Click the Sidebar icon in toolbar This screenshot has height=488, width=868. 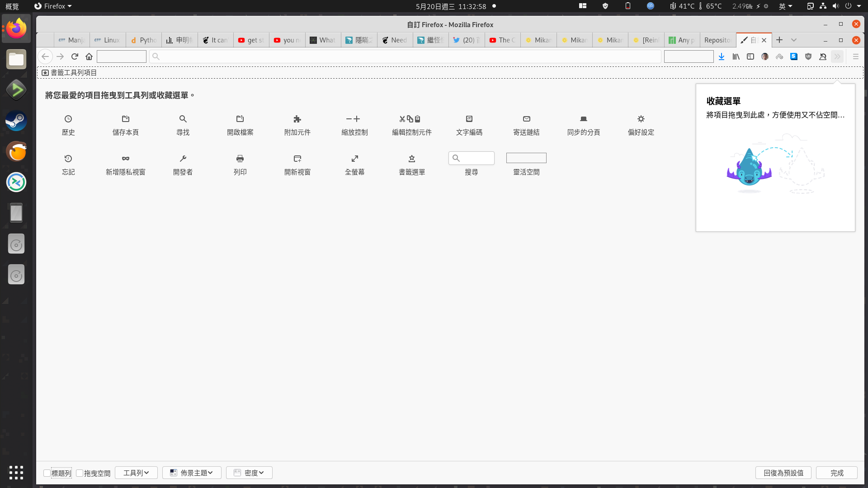(750, 56)
